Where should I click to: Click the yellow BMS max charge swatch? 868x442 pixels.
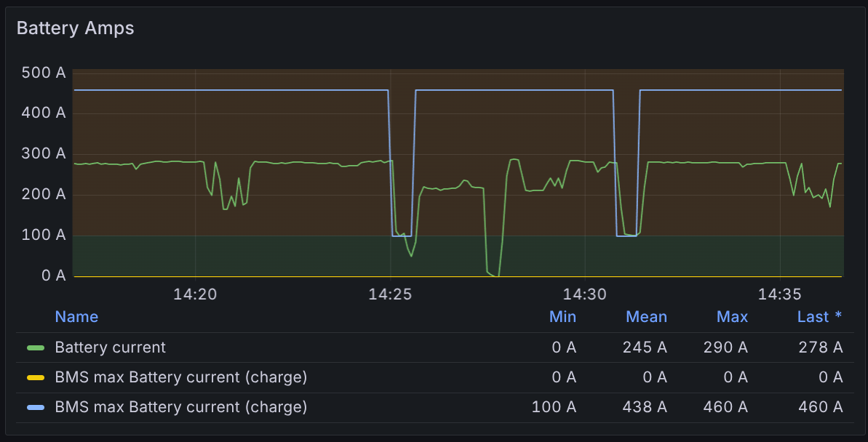pyautogui.click(x=36, y=377)
